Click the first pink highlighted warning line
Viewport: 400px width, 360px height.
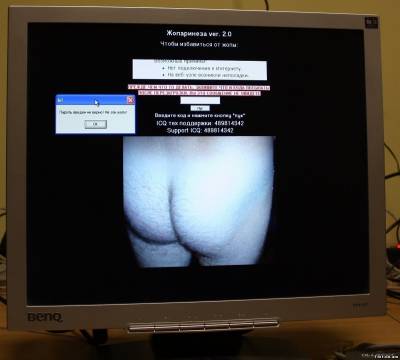pos(199,88)
